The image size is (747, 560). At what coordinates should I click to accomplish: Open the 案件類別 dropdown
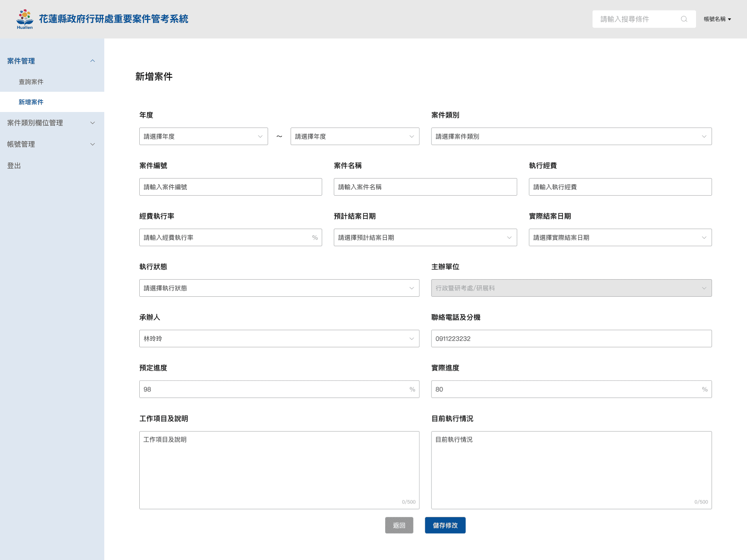(x=571, y=136)
